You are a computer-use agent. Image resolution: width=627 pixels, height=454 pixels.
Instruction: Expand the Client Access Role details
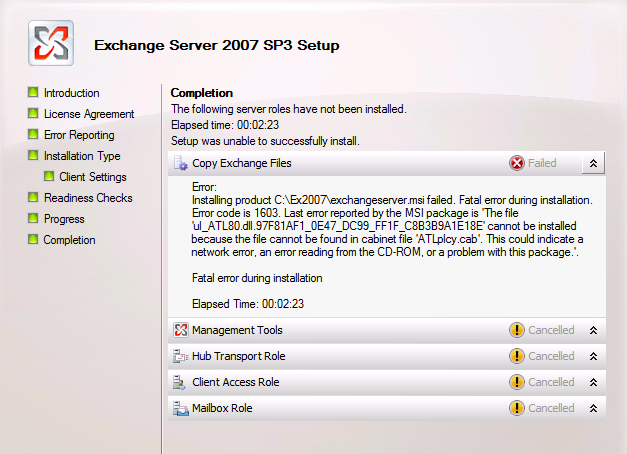(x=593, y=382)
